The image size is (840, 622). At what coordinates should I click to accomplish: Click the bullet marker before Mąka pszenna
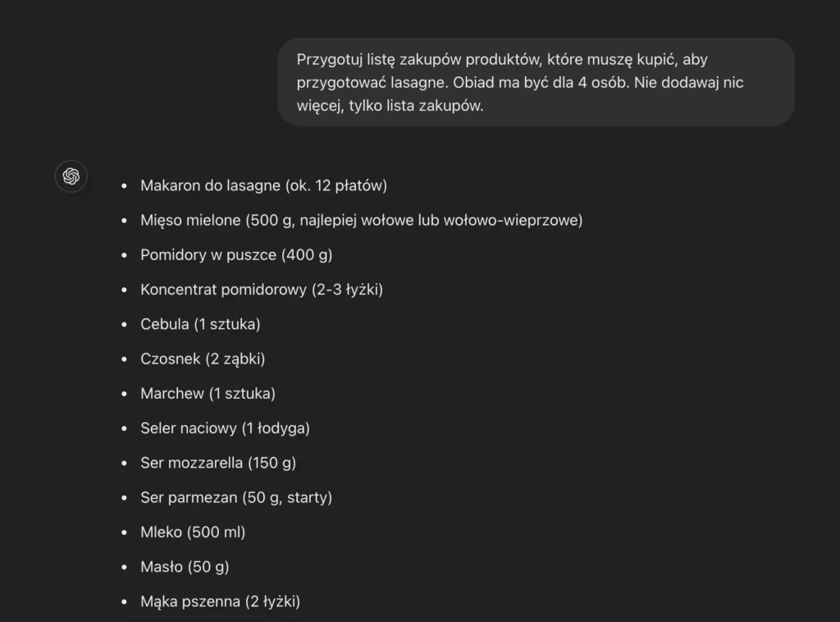pos(125,602)
